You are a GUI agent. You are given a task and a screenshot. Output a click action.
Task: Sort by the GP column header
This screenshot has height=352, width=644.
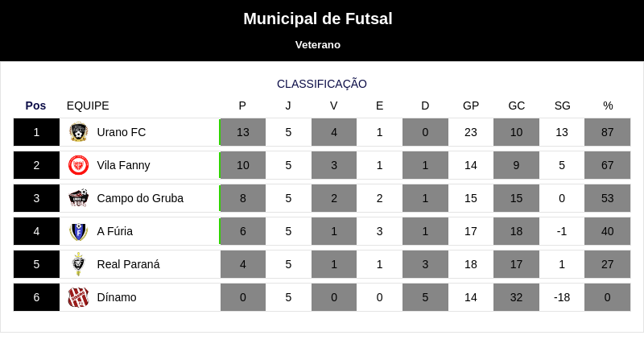pos(471,106)
